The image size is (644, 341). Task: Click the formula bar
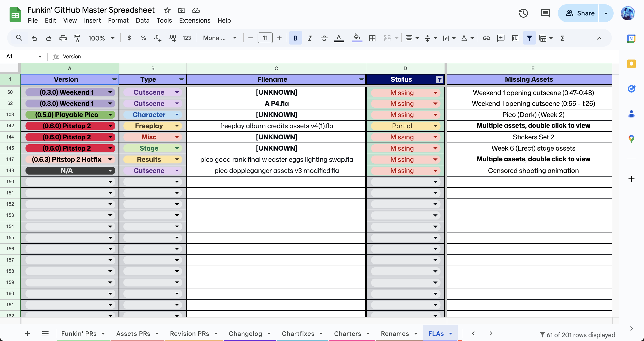coord(340,57)
